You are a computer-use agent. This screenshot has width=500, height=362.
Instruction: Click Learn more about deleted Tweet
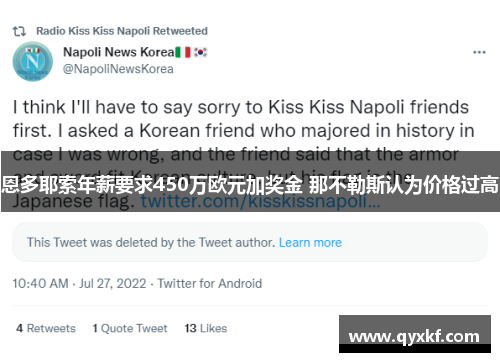[x=310, y=242]
